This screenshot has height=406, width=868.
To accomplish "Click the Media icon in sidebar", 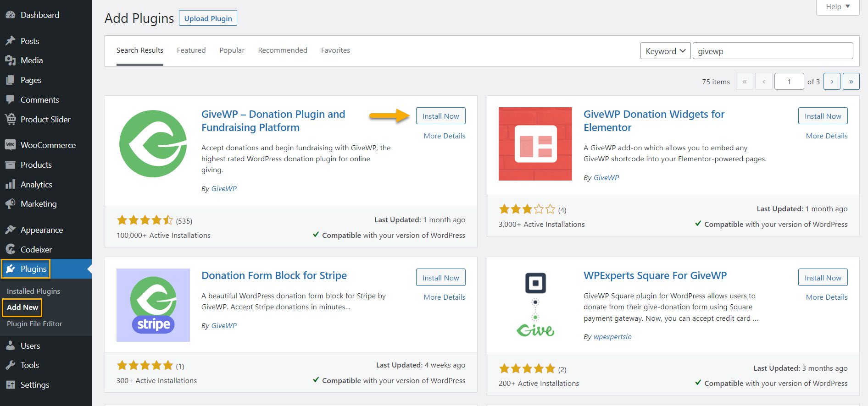I will tap(10, 60).
